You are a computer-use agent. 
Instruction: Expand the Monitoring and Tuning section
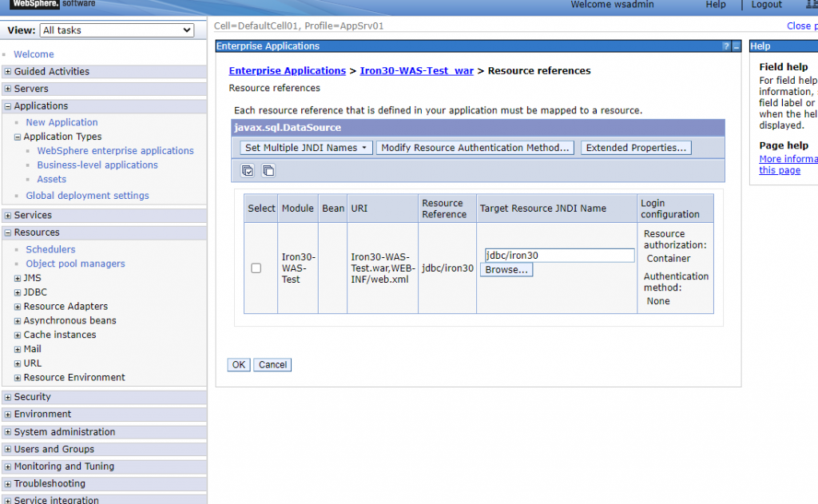pyautogui.click(x=8, y=466)
